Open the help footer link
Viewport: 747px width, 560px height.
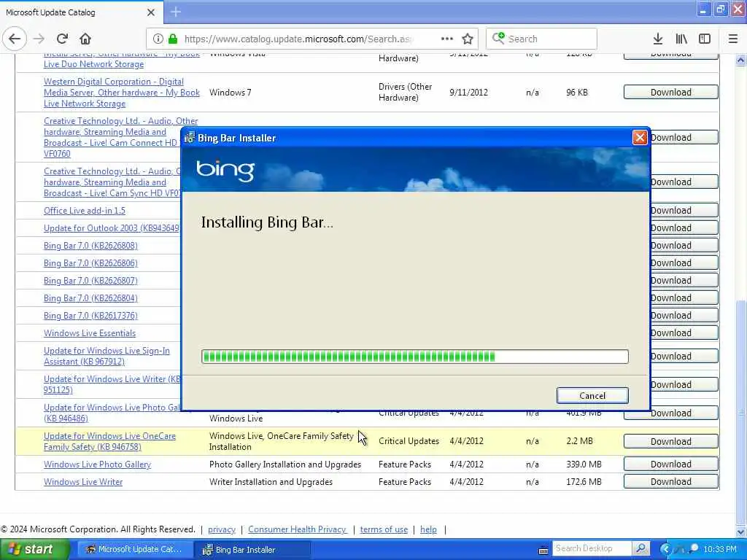point(428,529)
